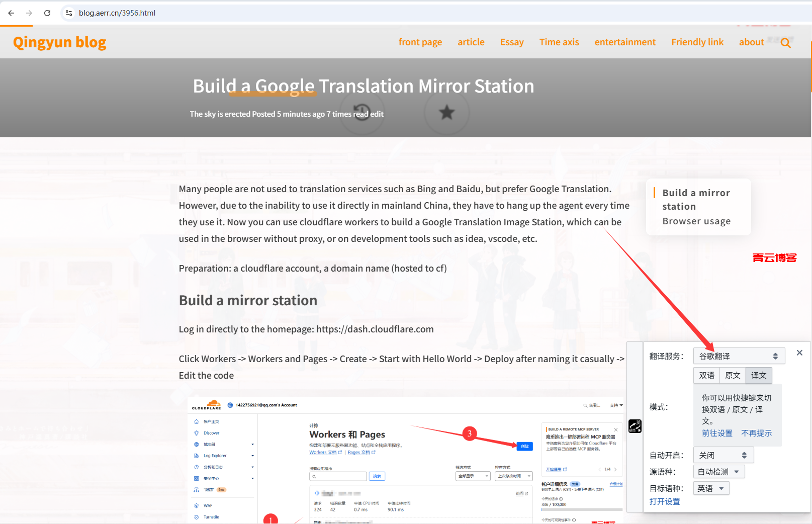This screenshot has height=524, width=812.
Task: Click the 不再提示 link
Action: [756, 433]
